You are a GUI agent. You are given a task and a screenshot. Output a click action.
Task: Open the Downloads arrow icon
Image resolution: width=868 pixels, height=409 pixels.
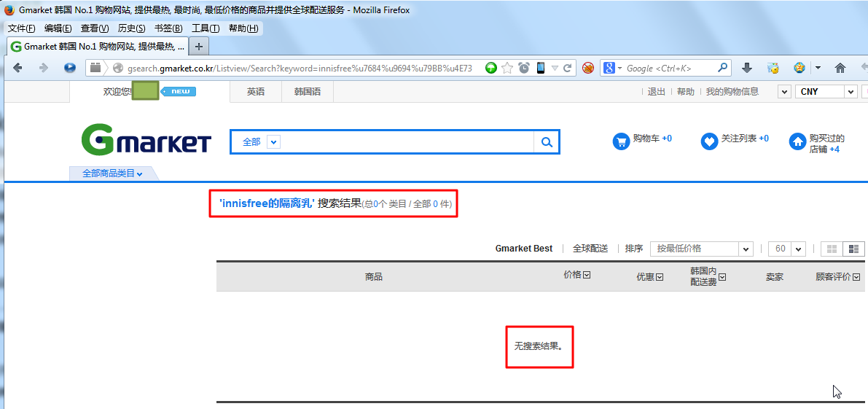(747, 68)
